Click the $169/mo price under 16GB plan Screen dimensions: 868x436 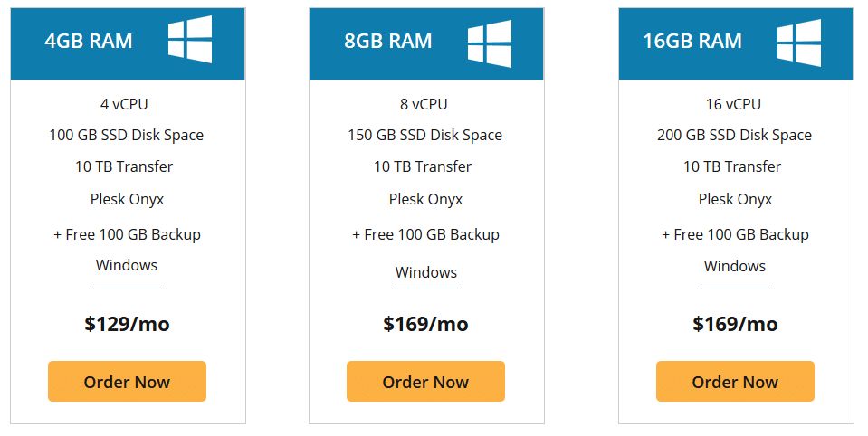coord(735,324)
